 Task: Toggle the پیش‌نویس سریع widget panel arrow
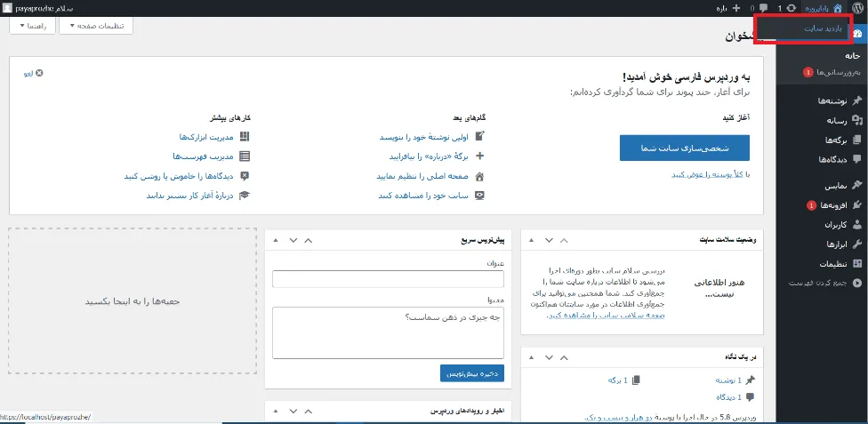pyautogui.click(x=275, y=240)
